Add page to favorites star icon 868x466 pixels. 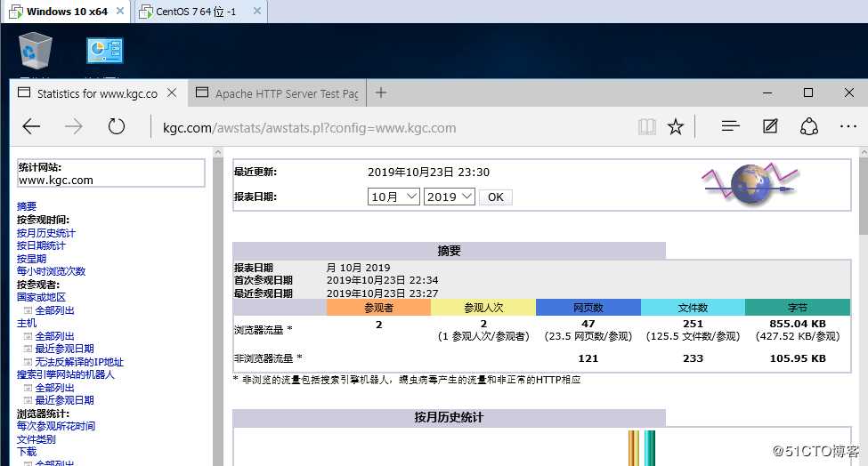[676, 127]
